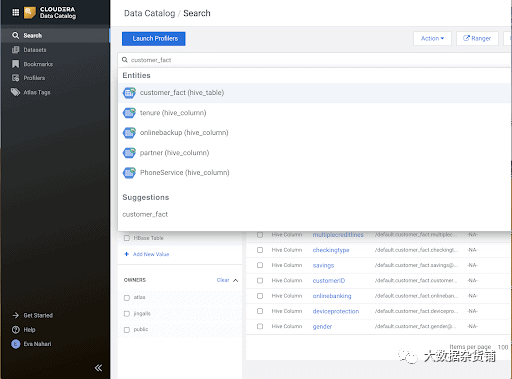Open the Ranger external link button
This screenshot has height=379, width=512.
click(477, 39)
